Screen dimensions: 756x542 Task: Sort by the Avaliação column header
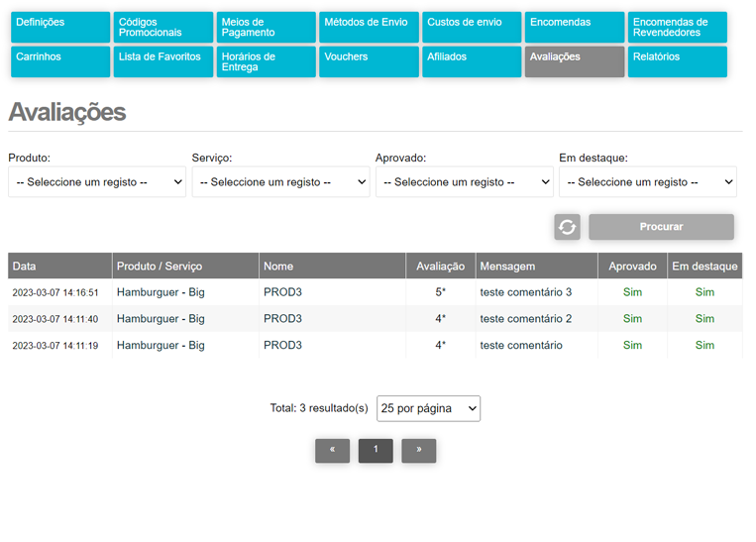[x=440, y=267]
